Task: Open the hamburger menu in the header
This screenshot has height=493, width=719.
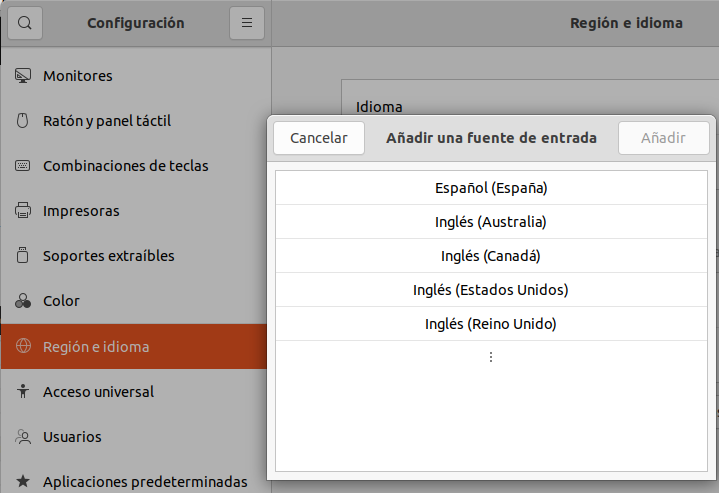Action: 247,22
